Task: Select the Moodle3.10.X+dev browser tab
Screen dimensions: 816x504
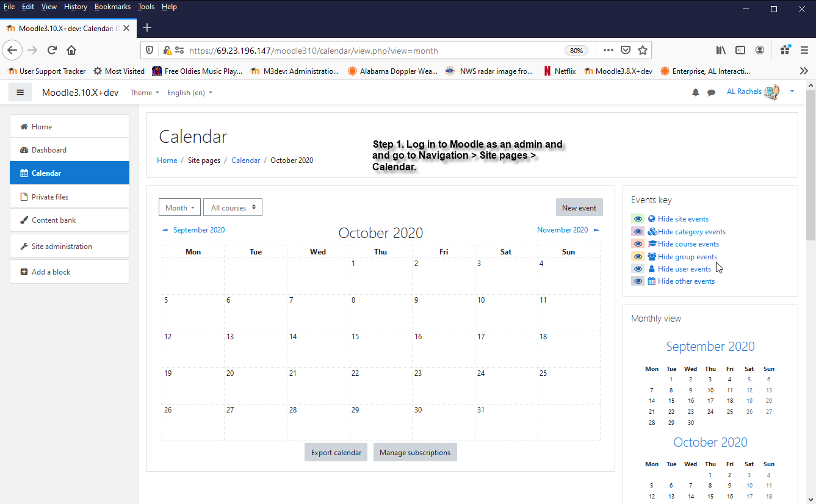Action: click(68, 28)
